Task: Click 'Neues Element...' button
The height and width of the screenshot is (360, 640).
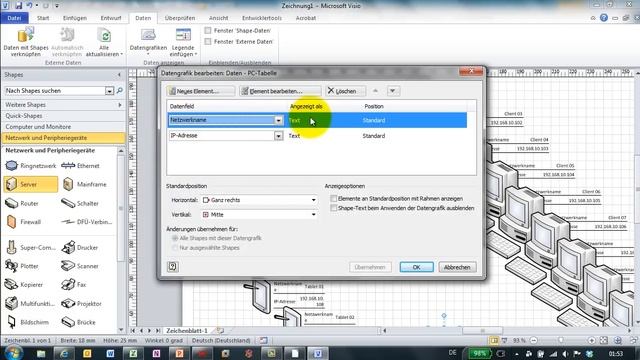Action: pyautogui.click(x=201, y=91)
